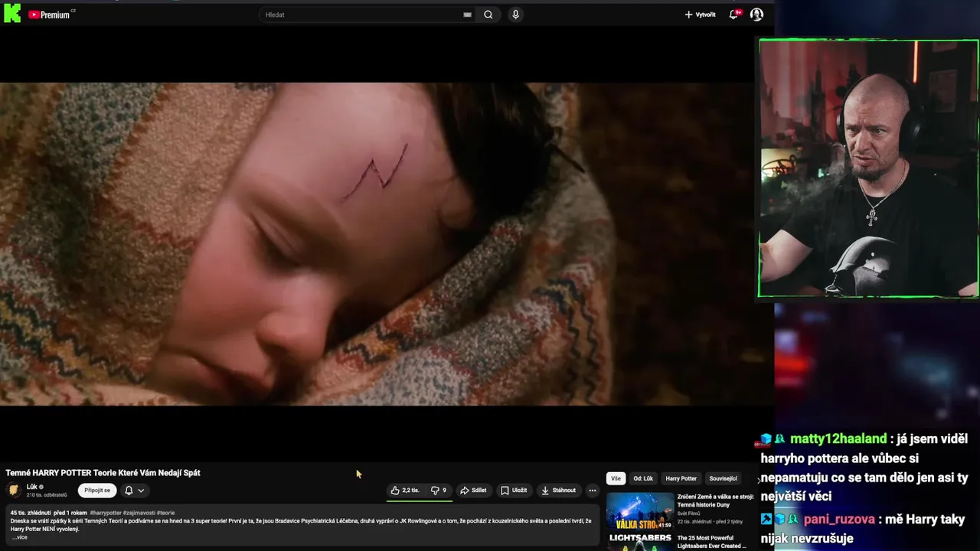Join channel with Připojit se button

tap(97, 491)
